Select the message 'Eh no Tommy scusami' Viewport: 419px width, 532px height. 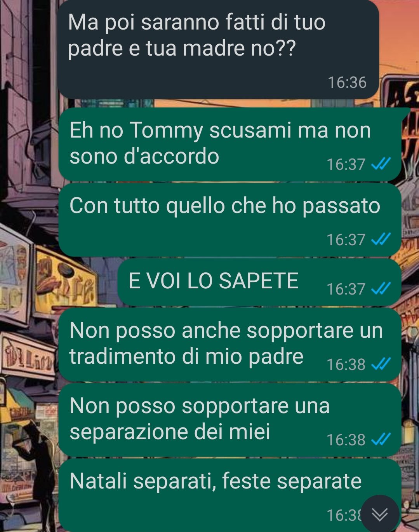click(x=229, y=144)
